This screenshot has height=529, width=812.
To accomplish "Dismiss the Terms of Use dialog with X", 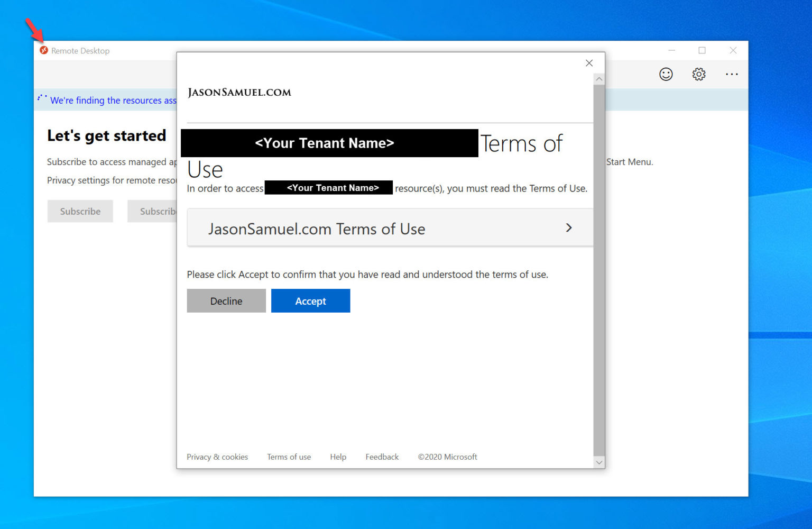I will [589, 63].
